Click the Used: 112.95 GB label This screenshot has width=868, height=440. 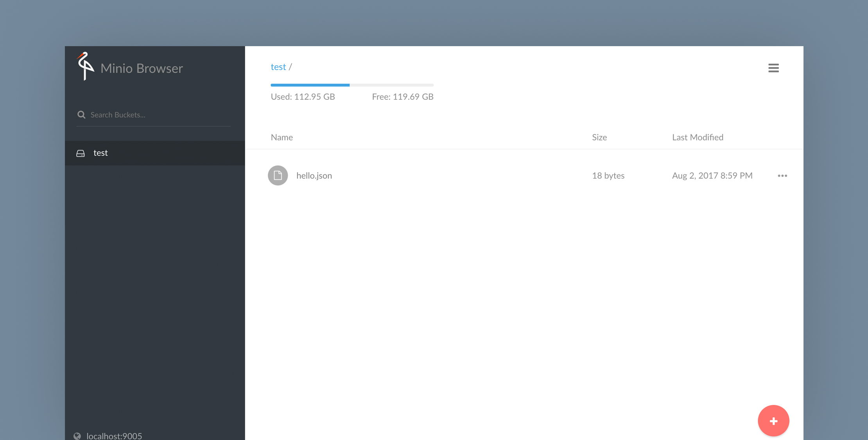(303, 96)
